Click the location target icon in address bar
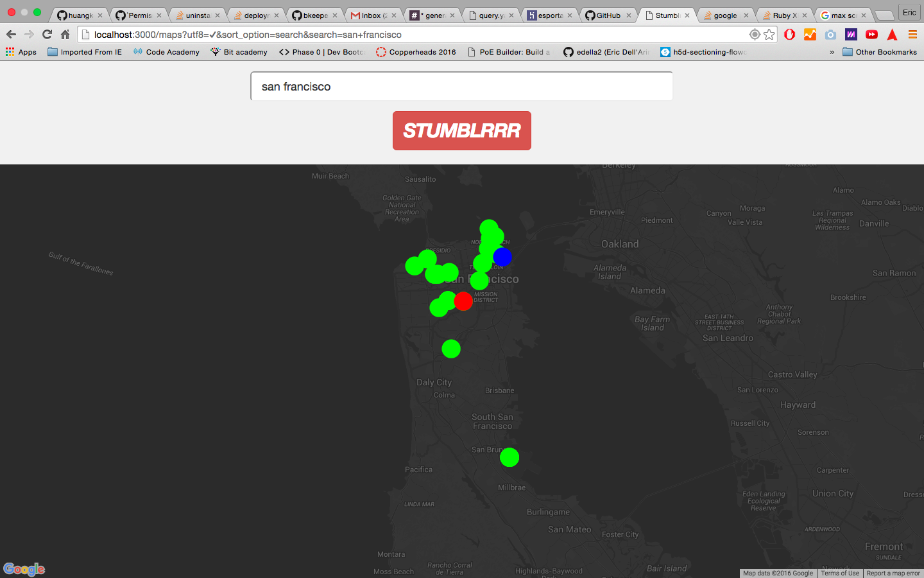 [x=755, y=35]
